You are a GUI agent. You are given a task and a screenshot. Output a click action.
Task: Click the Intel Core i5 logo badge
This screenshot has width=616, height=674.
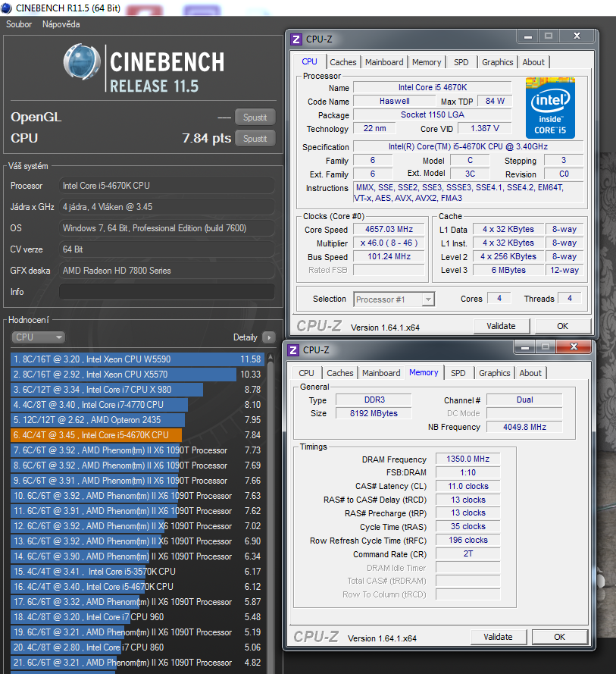coord(550,108)
